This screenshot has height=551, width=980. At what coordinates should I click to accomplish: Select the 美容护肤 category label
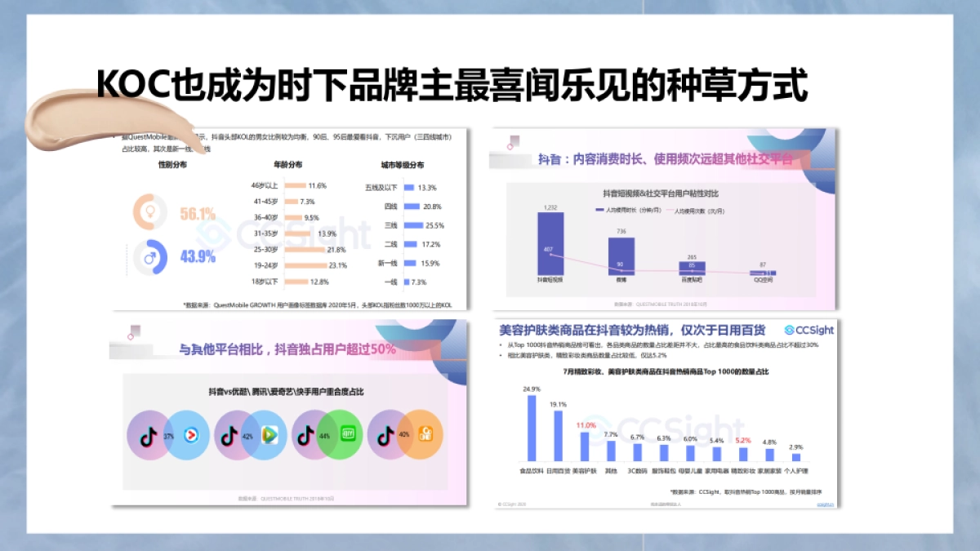(583, 469)
